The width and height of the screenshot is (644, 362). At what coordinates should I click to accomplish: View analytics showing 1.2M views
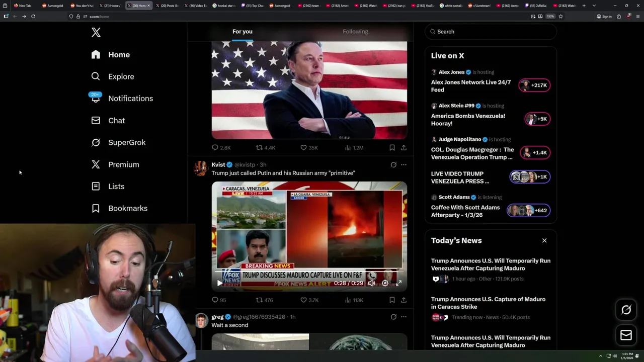[354, 148]
